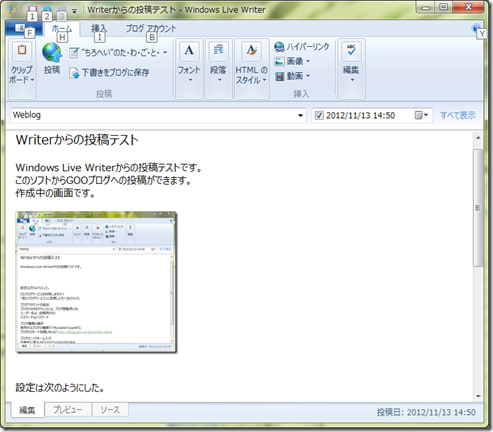The image size is (493, 432).
Task: Expand the Clipboard dropdown arrow
Action: [x=32, y=80]
